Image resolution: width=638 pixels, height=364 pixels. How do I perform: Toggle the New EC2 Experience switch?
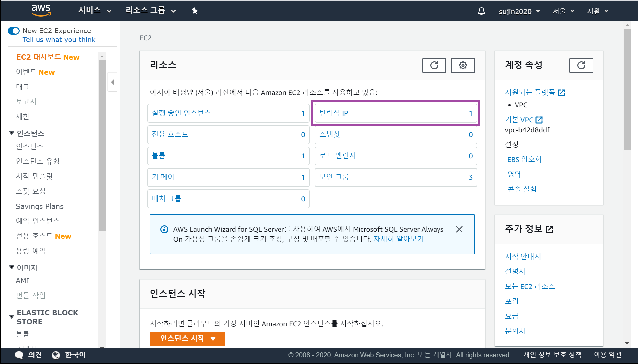coord(14,31)
